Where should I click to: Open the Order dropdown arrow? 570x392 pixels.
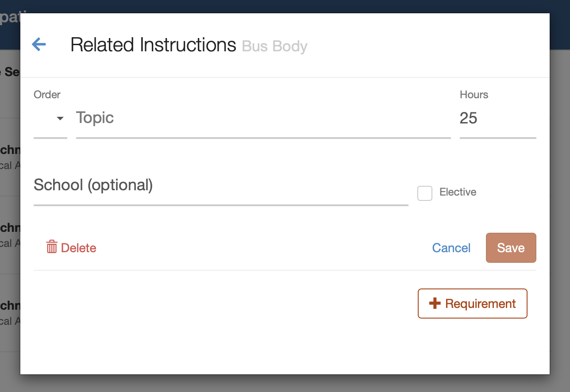60,119
